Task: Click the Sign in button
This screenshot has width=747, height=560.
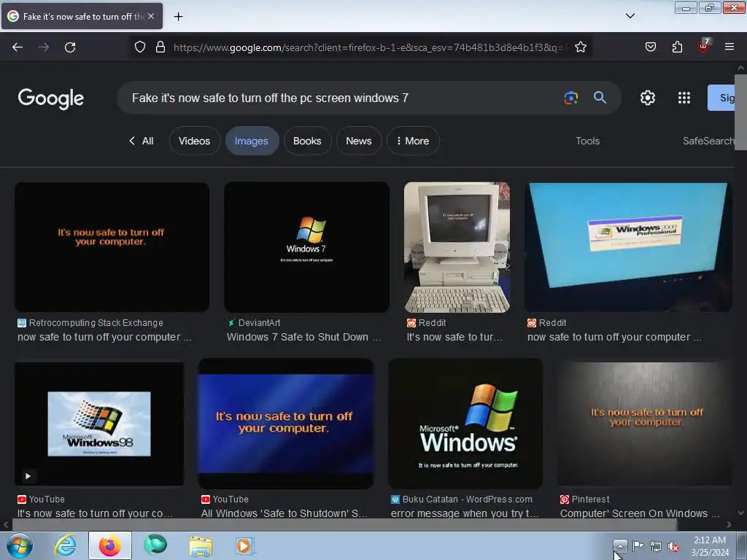Action: [721, 98]
